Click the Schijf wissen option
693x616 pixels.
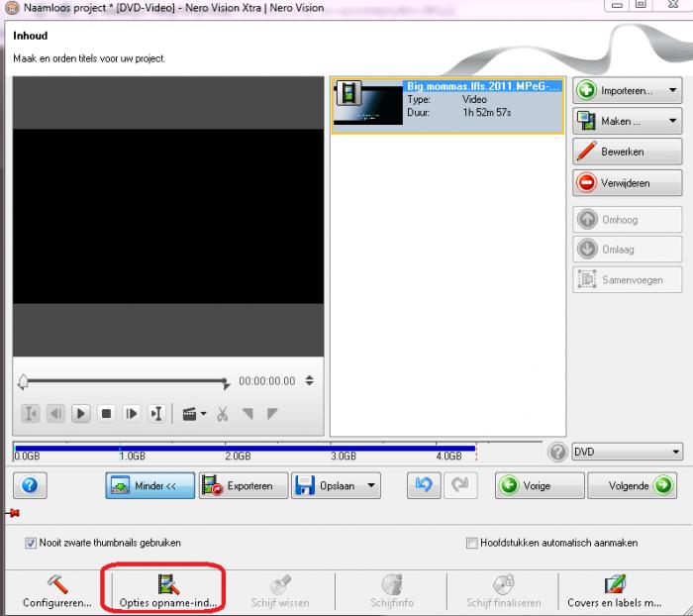click(280, 591)
